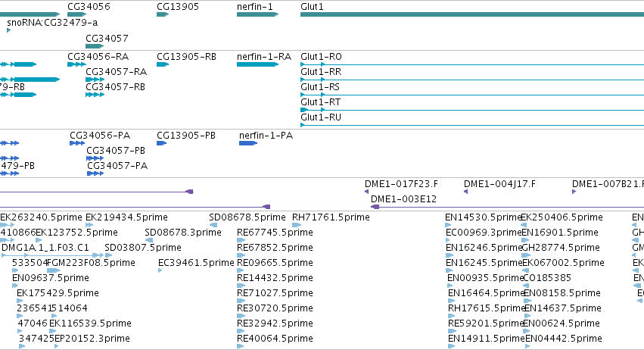
Task: Select transcript Glut1-RS
Action: click(320, 87)
